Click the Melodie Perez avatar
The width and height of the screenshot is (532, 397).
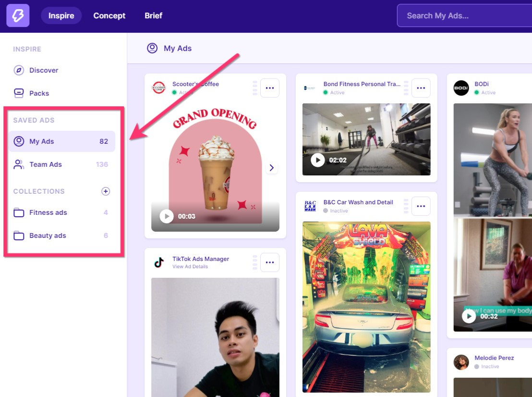[x=461, y=362]
